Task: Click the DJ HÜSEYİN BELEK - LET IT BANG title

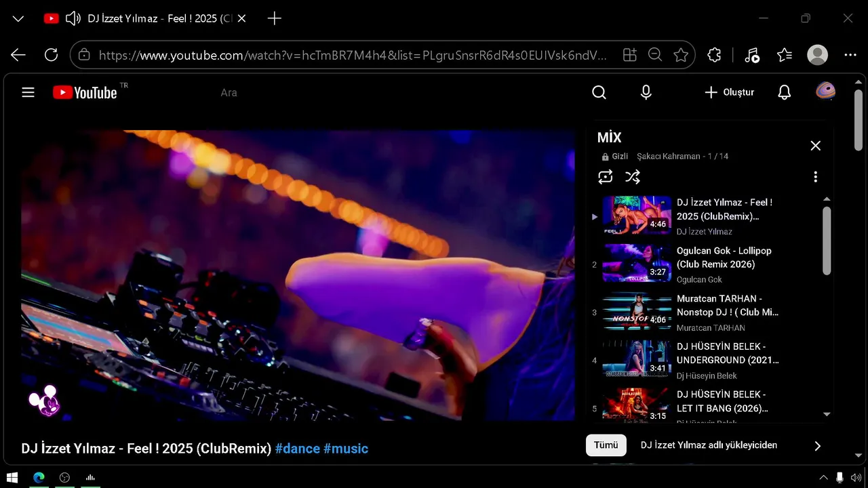Action: (722, 401)
